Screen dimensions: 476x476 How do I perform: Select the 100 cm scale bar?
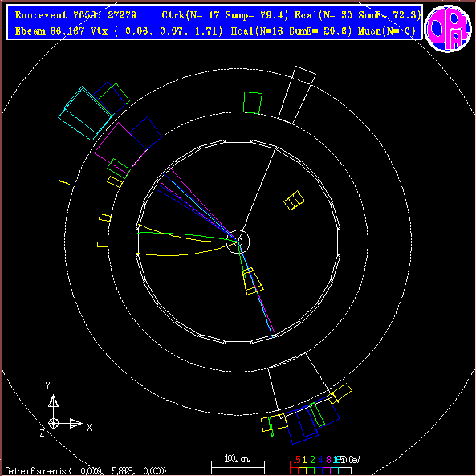(x=238, y=465)
